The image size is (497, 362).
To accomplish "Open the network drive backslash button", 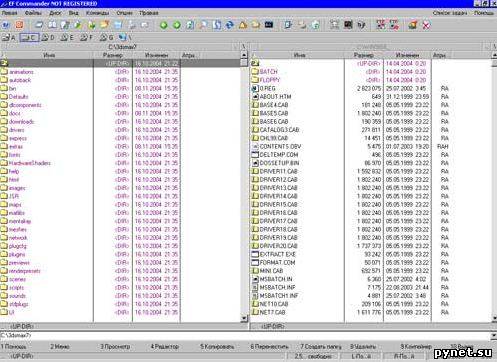I will (x=125, y=38).
